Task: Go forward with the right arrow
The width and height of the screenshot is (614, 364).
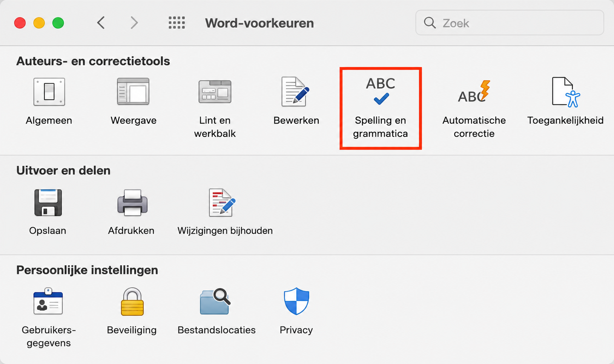Action: tap(134, 23)
